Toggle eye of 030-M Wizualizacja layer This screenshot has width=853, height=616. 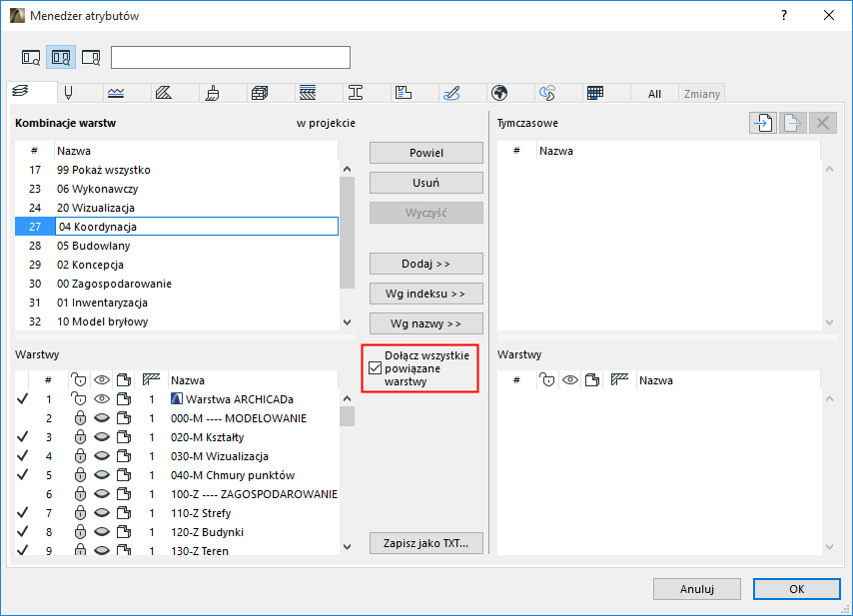pos(102,456)
